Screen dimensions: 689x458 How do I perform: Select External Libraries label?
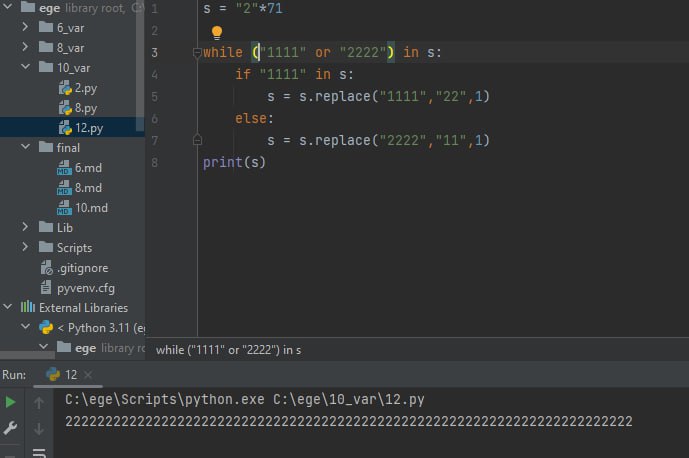coord(83,308)
